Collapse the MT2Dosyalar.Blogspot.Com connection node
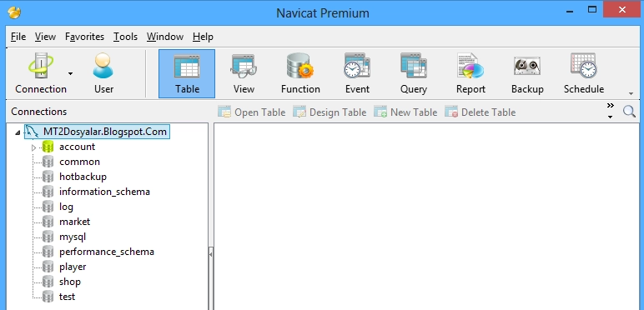Screen dimensions: 644x310 tap(18, 132)
